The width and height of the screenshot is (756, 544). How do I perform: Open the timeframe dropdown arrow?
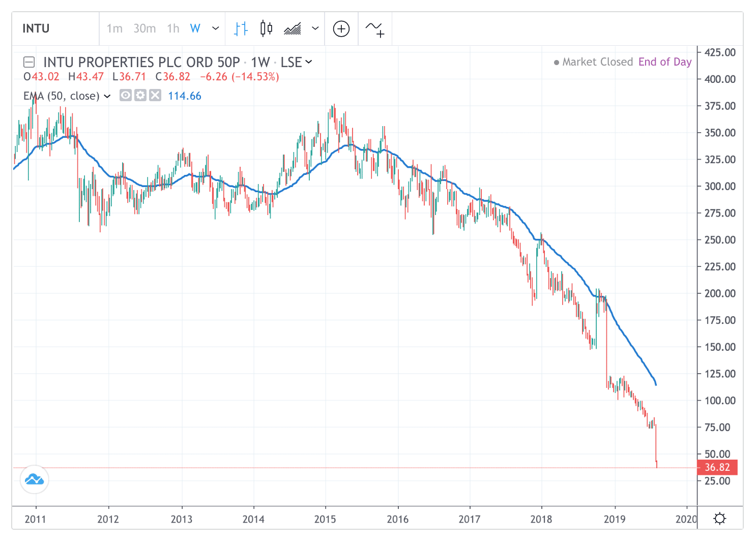(x=216, y=28)
